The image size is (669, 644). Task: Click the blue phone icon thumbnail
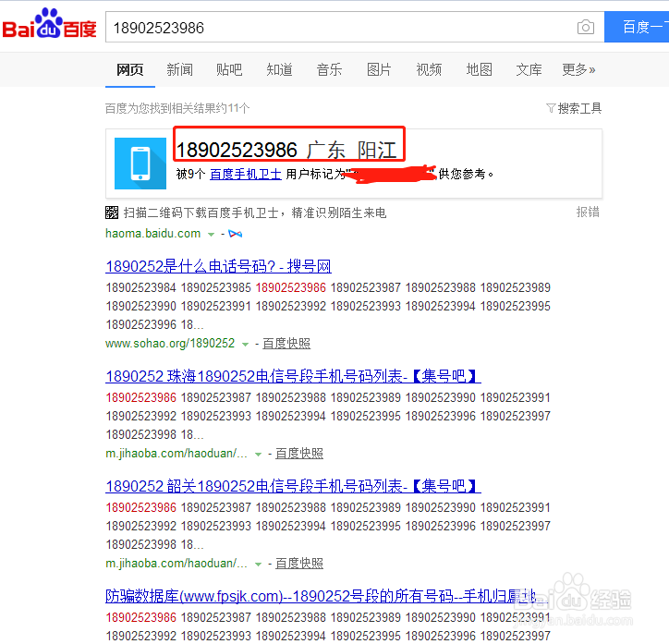(140, 164)
